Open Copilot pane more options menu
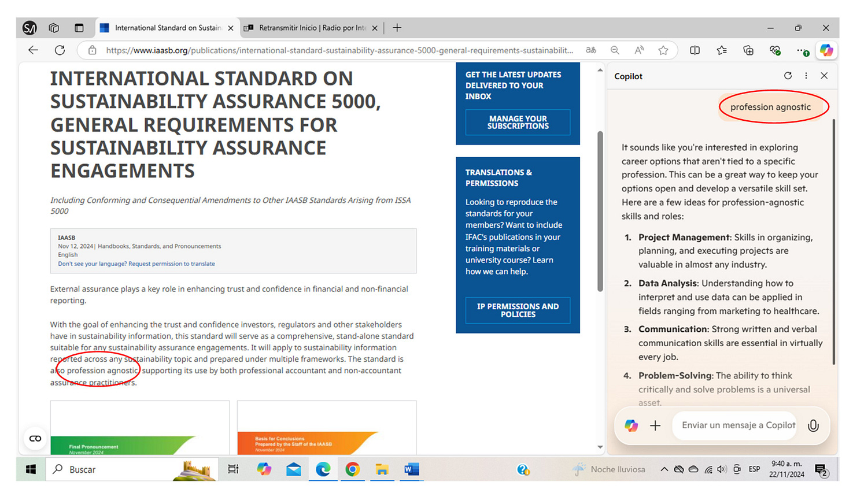 point(806,76)
